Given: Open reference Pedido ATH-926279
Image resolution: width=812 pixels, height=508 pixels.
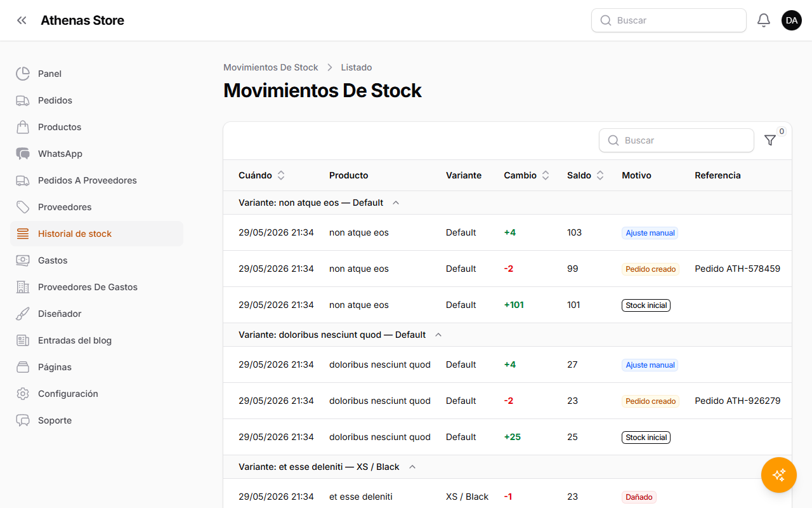Looking at the screenshot, I should coord(738,401).
